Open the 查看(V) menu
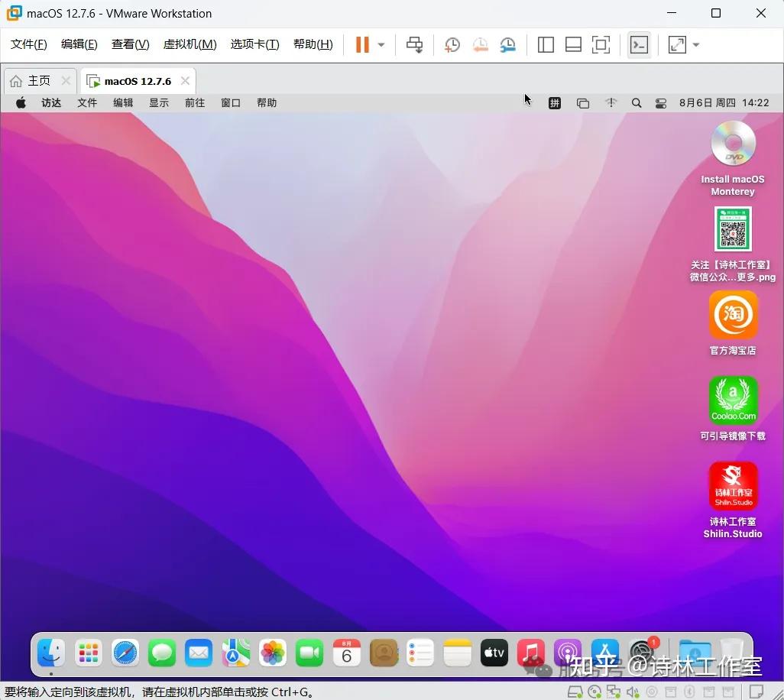 (131, 44)
